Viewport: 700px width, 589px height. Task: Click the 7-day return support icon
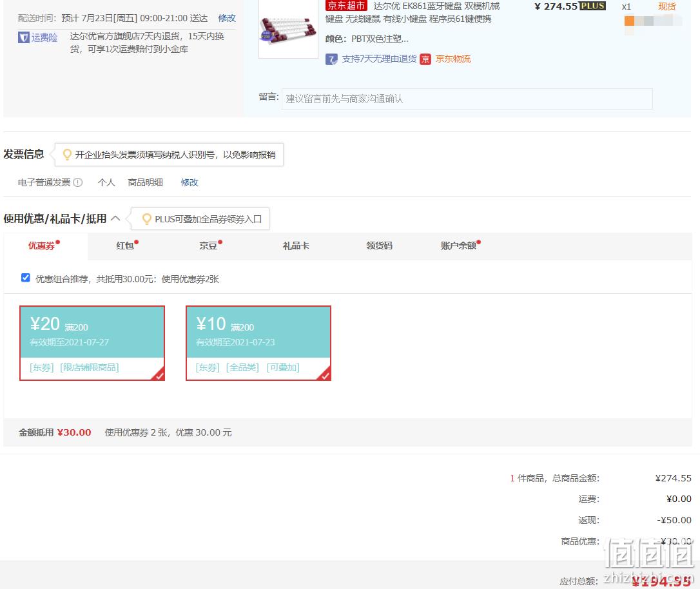pos(331,59)
